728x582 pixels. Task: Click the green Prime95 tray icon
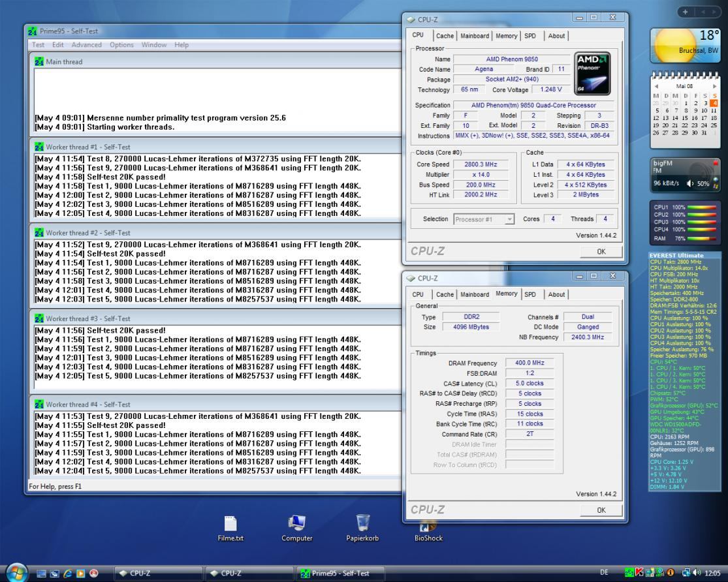(x=629, y=573)
